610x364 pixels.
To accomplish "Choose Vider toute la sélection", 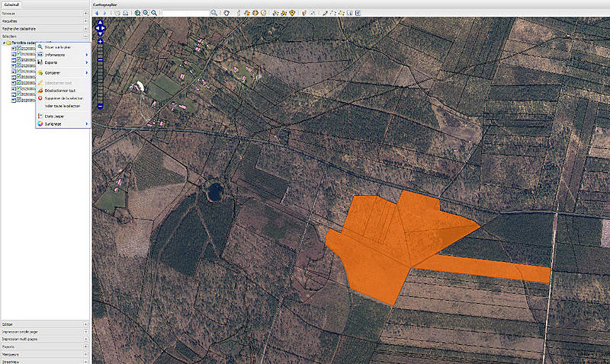I will coord(63,106).
